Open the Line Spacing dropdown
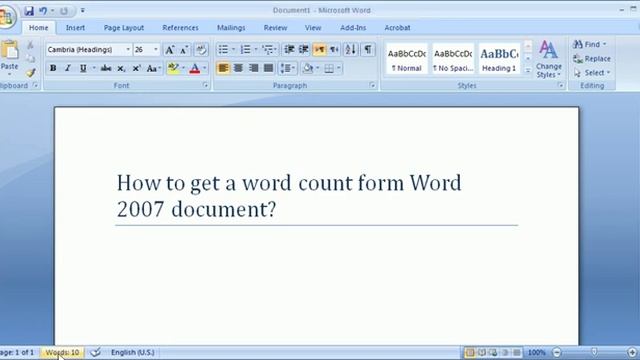The width and height of the screenshot is (640, 360). tap(288, 68)
